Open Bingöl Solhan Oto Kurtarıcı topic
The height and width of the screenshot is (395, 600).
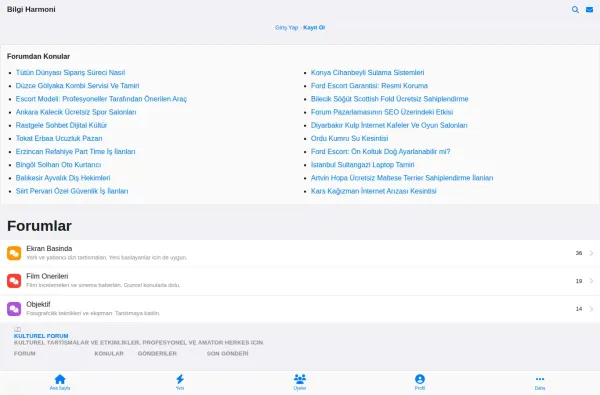coord(58,165)
